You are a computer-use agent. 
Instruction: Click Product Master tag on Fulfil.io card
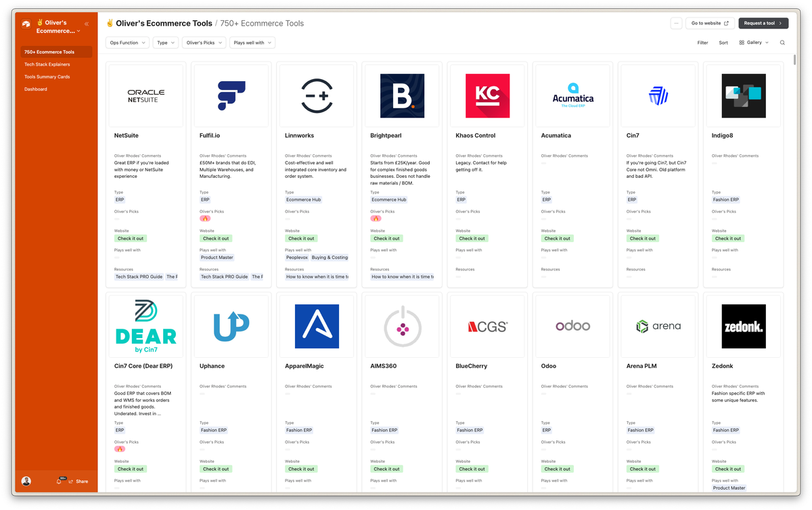coord(217,257)
